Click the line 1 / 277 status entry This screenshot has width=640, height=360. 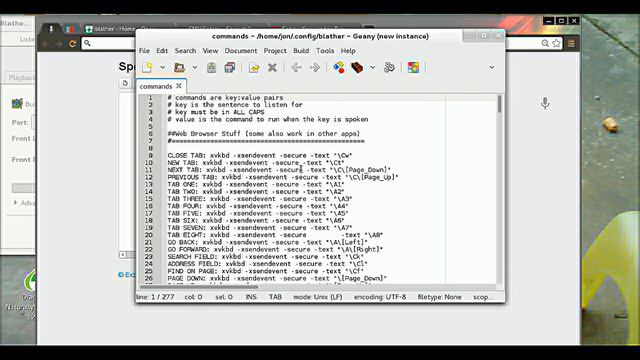coord(155,297)
